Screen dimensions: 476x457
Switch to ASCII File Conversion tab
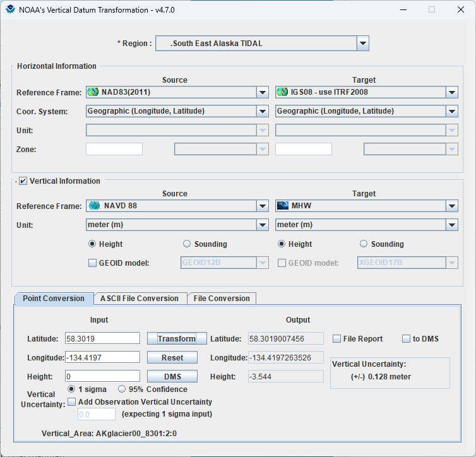(x=140, y=299)
